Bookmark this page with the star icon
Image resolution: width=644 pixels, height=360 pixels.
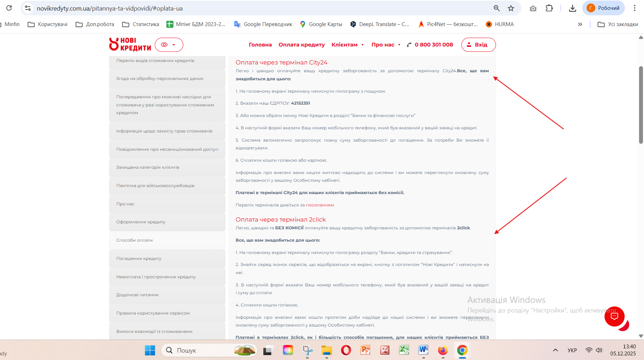tap(511, 8)
